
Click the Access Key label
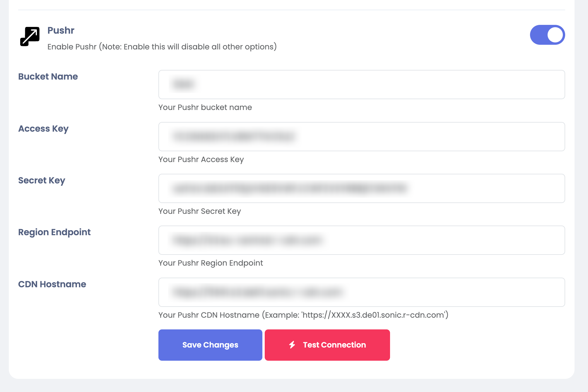pyautogui.click(x=43, y=129)
